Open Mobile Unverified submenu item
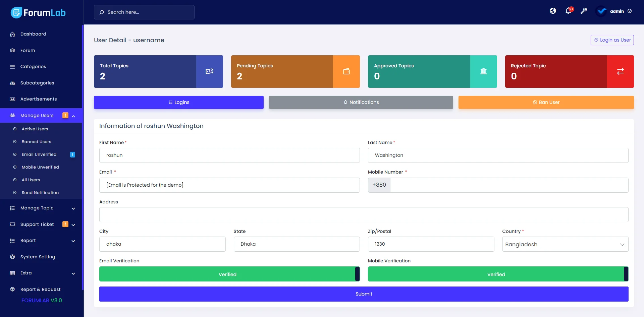Viewport: 644px width, 317px height. (41, 167)
